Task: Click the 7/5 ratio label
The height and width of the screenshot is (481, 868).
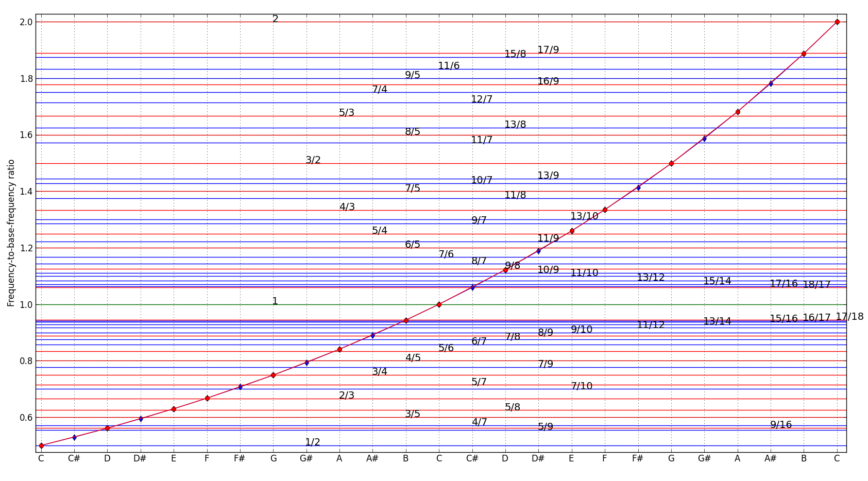Action: (413, 188)
